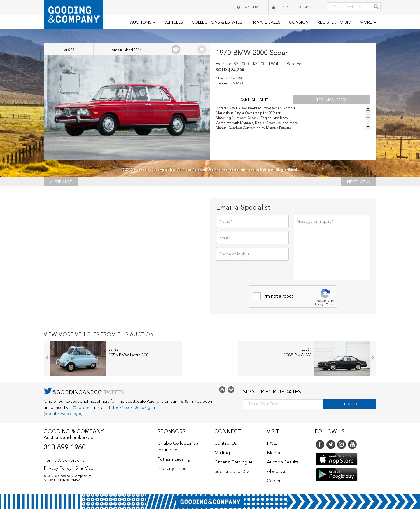Screen dimensions: 420x509
Task: Click the Name input field
Action: (252, 221)
